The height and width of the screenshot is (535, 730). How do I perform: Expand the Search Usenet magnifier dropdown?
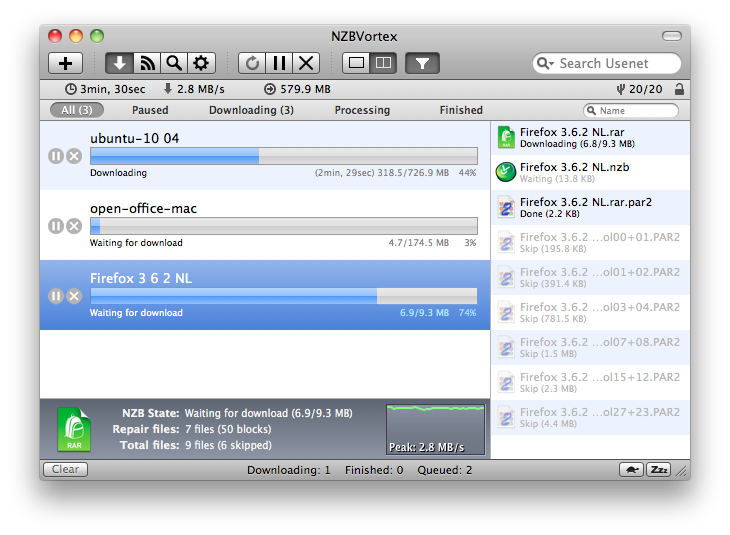point(545,63)
